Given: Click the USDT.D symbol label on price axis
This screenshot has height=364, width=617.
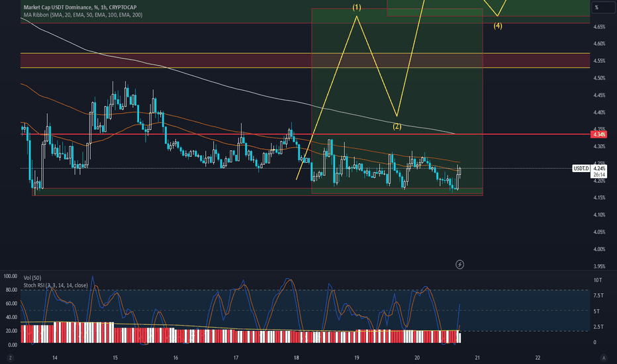Looking at the screenshot, I should coord(581,168).
